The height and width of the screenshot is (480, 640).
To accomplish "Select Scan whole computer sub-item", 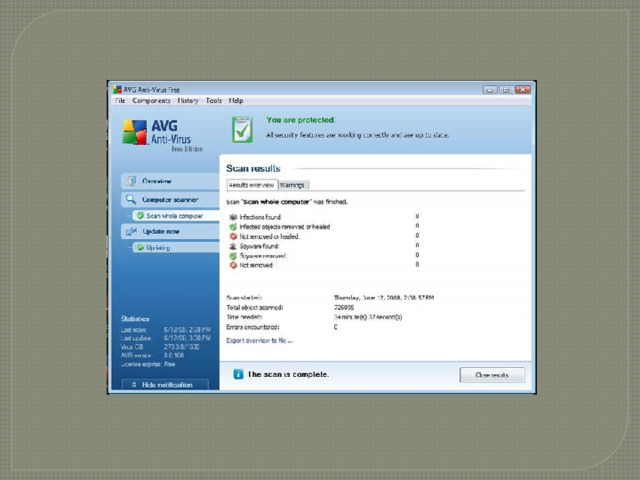I will [x=176, y=216].
